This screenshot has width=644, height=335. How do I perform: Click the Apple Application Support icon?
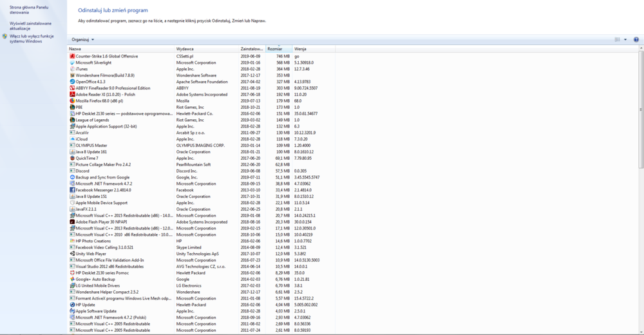coord(72,126)
